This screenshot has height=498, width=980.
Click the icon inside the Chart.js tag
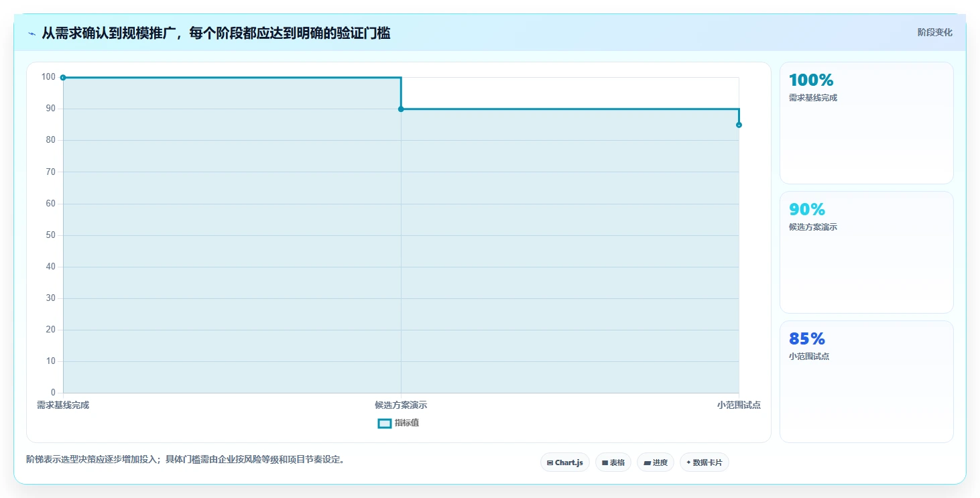click(550, 463)
